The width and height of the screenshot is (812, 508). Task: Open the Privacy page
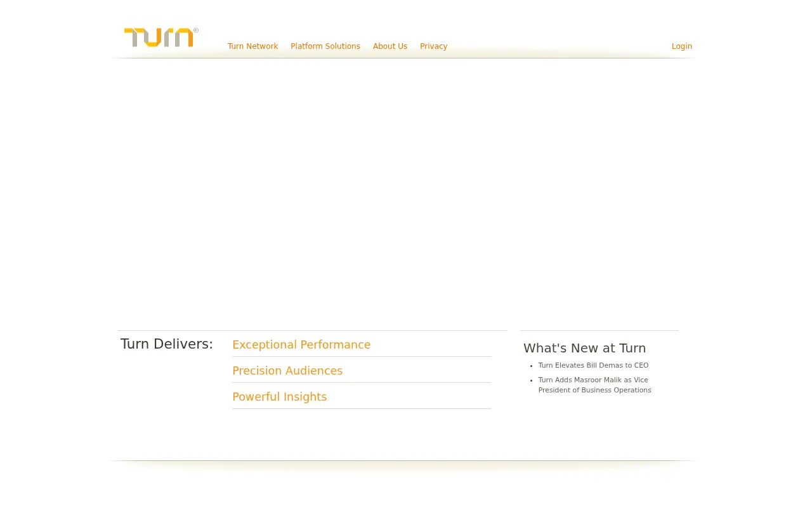point(434,46)
